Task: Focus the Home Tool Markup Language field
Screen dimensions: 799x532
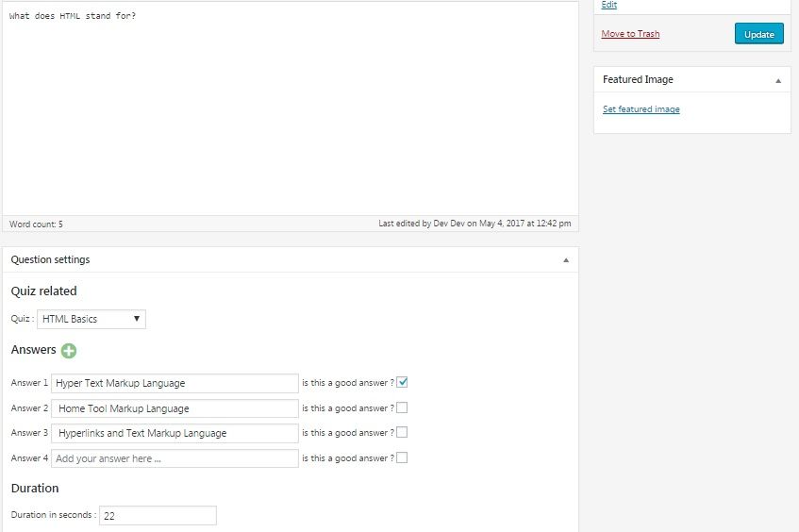Action: pyautogui.click(x=175, y=408)
